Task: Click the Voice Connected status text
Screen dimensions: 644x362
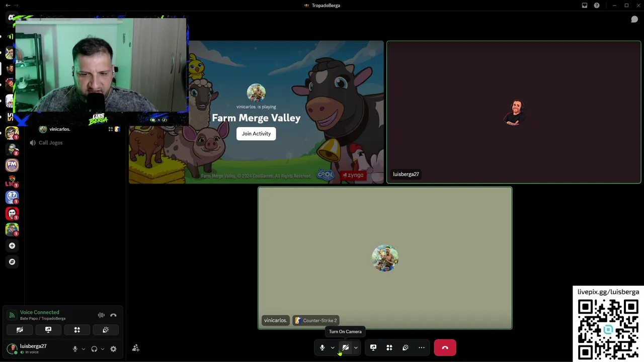Action: [x=40, y=312]
